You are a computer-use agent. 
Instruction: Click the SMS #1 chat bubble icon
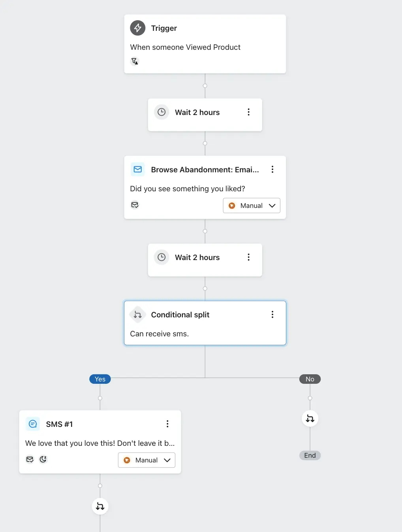tap(33, 424)
